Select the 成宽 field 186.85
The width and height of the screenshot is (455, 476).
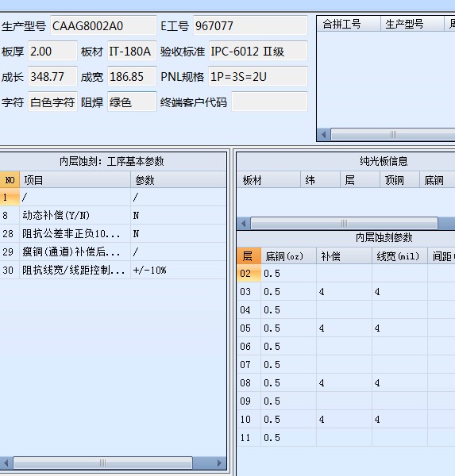click(133, 76)
